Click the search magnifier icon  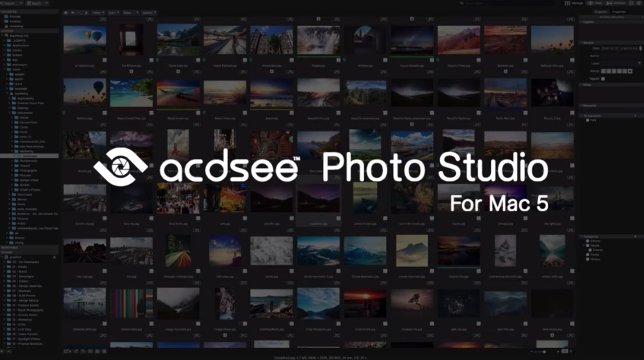[x=461, y=3]
